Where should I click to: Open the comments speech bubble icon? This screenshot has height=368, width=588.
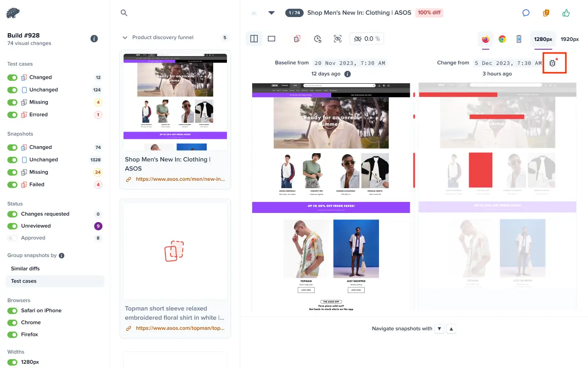(526, 13)
